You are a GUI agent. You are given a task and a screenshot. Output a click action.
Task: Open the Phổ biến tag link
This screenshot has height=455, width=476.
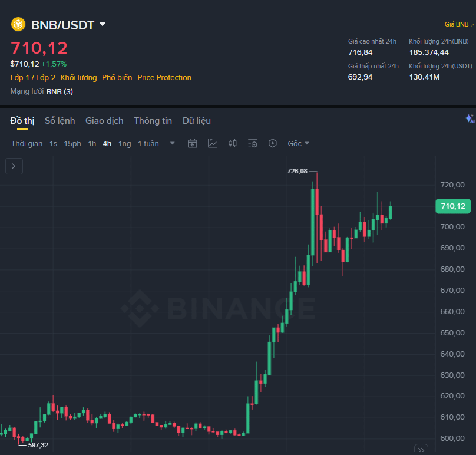(x=117, y=78)
